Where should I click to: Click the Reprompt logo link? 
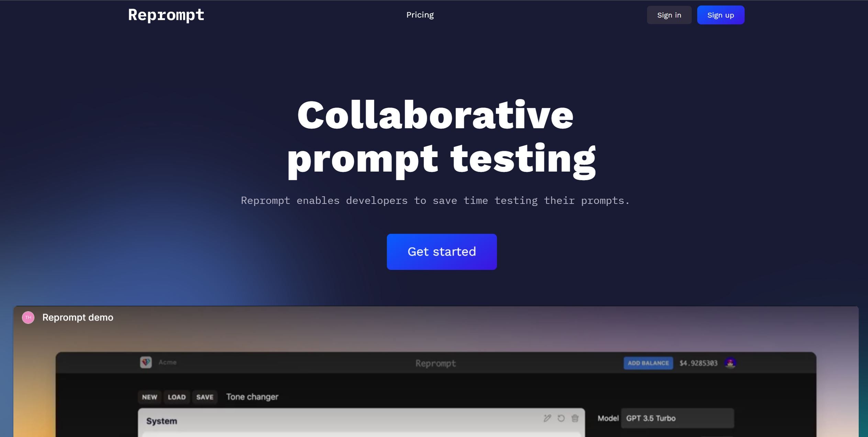166,14
